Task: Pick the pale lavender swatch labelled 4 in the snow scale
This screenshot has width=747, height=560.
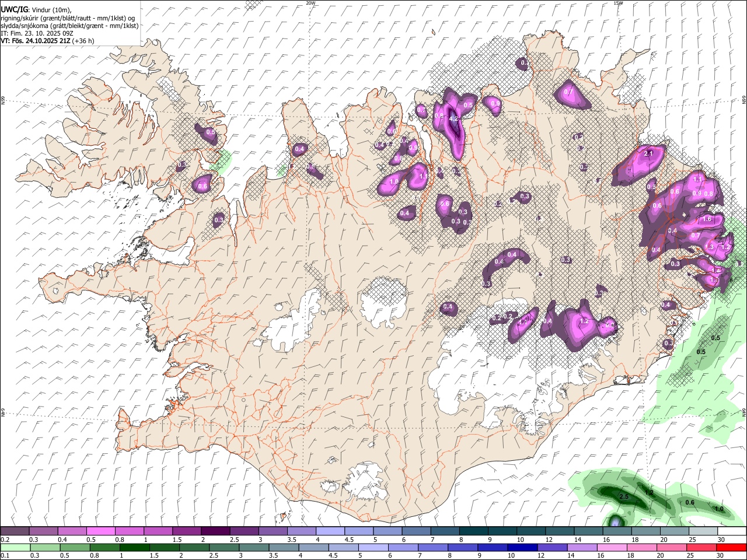Action: tap(329, 531)
